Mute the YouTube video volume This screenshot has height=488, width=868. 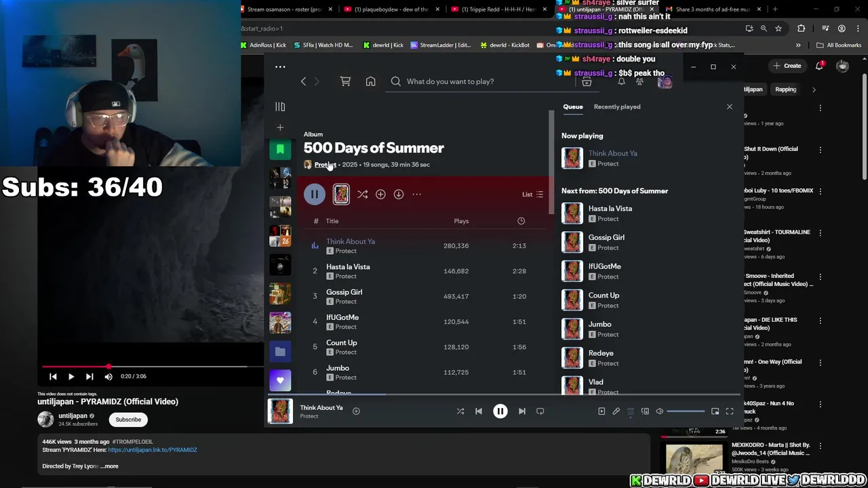click(x=108, y=376)
